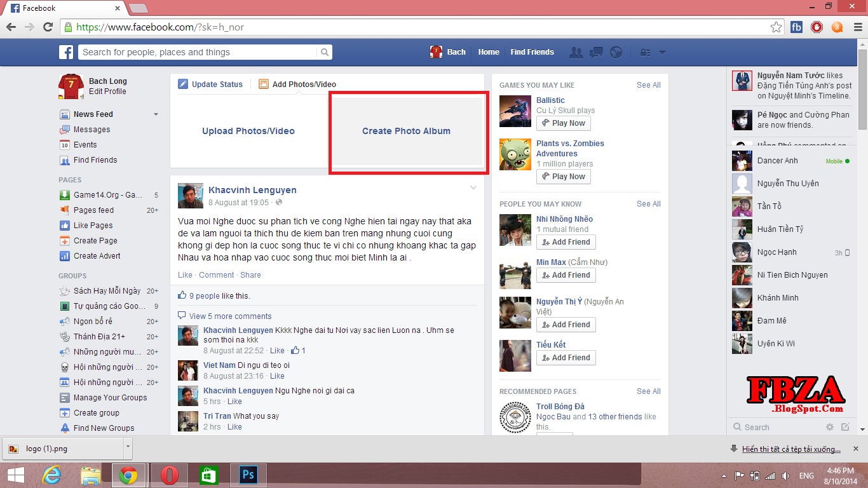Open Bach's profile from the top bar
Viewport: 868px width, 488px height.
click(x=448, y=52)
